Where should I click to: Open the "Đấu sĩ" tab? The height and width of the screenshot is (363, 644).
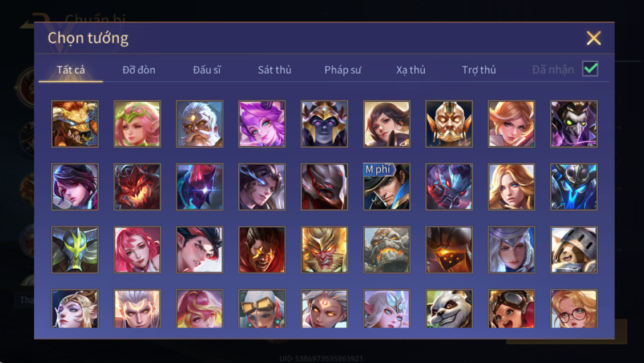click(x=207, y=70)
